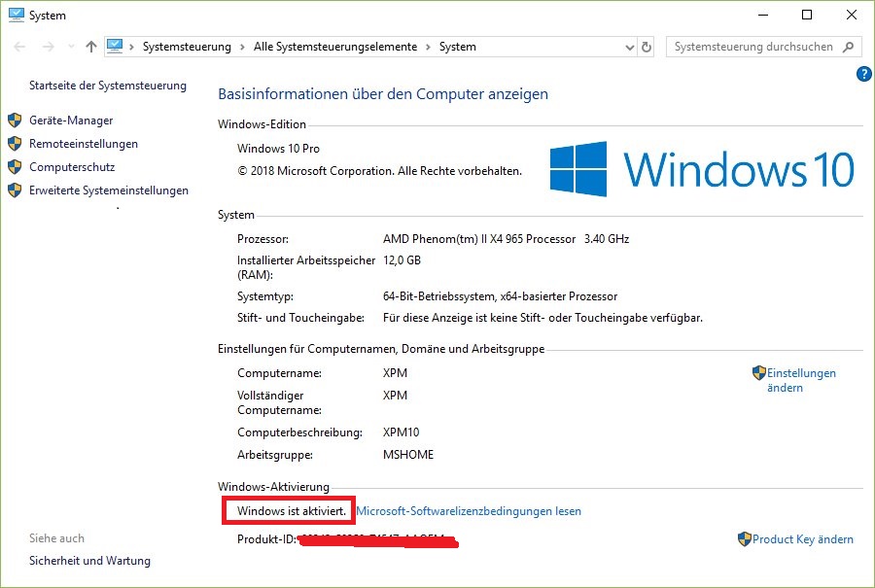
Task: Click the shield icon beside Erweiterte Systemeinstellungen
Action: tap(15, 190)
